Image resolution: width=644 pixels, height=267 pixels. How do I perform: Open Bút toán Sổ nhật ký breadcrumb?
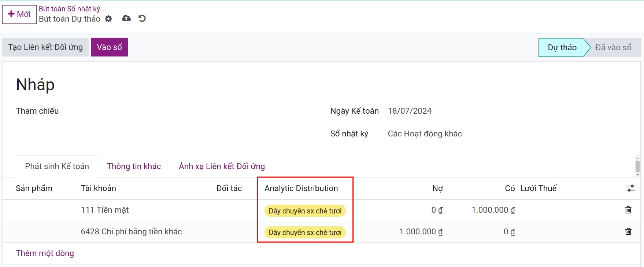69,9
